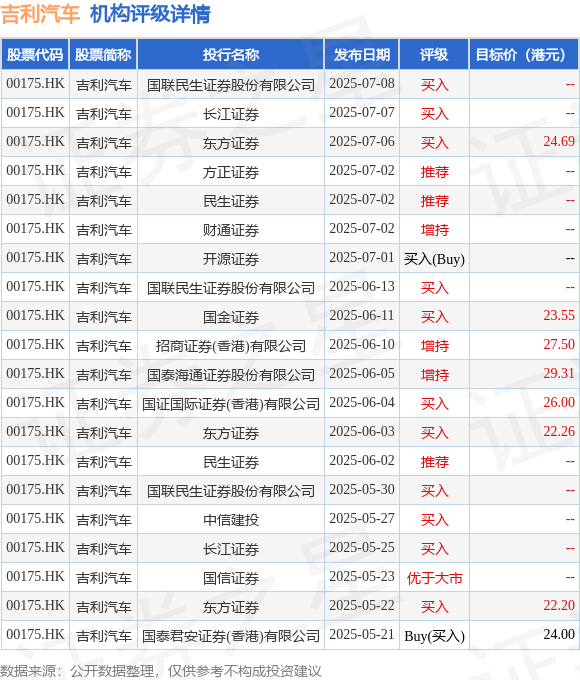The width and height of the screenshot is (580, 680).
Task: Click 买入(Buy) rating from 开源证券
Action: 434,259
